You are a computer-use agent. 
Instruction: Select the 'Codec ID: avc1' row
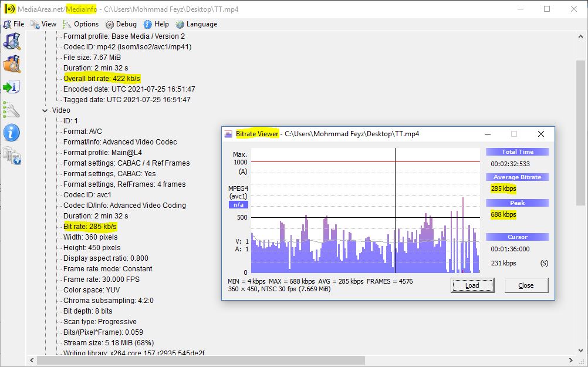coord(87,195)
